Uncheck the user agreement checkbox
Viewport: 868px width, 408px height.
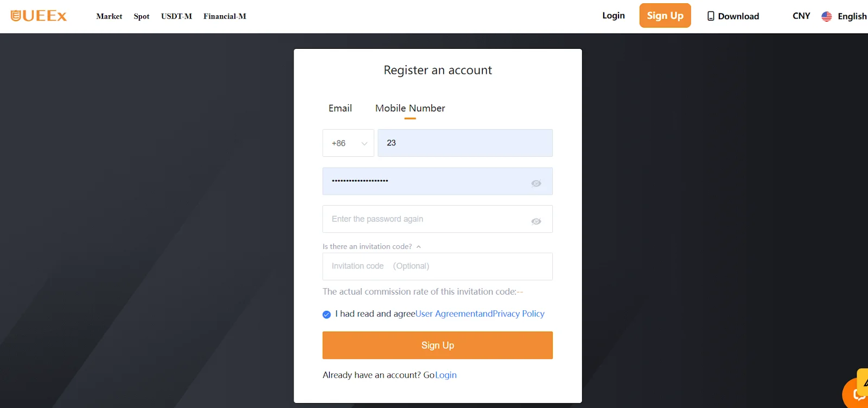pyautogui.click(x=326, y=314)
